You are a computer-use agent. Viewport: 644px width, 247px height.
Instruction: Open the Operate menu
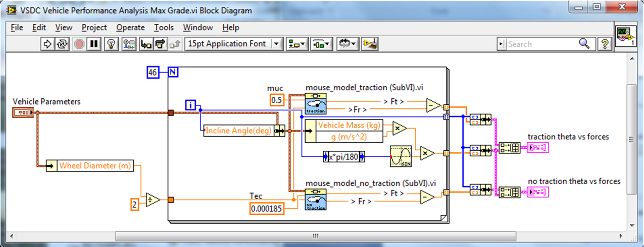coord(130,27)
